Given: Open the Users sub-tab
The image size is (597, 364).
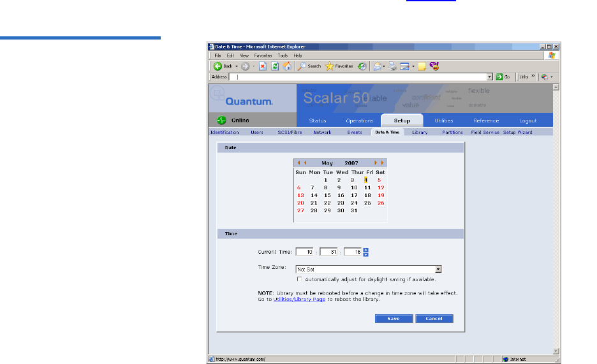Looking at the screenshot, I should click(257, 133).
